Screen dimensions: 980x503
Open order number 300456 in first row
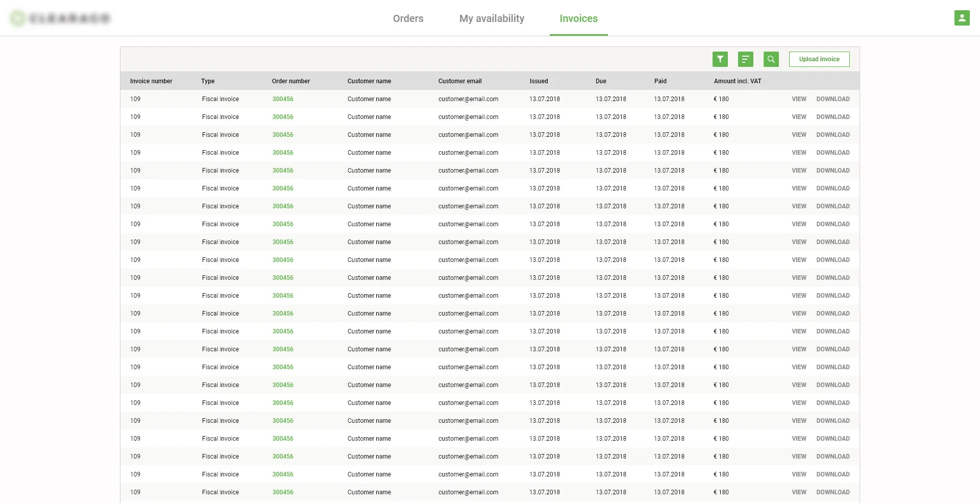[x=283, y=99]
